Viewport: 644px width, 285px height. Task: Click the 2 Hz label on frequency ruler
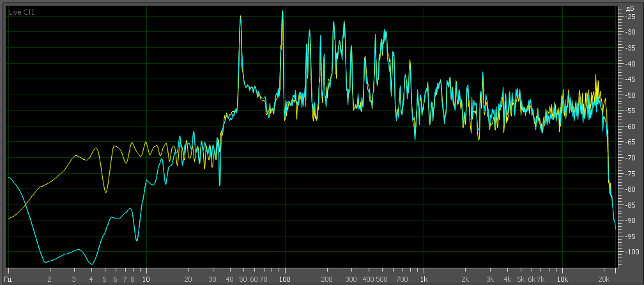click(49, 279)
